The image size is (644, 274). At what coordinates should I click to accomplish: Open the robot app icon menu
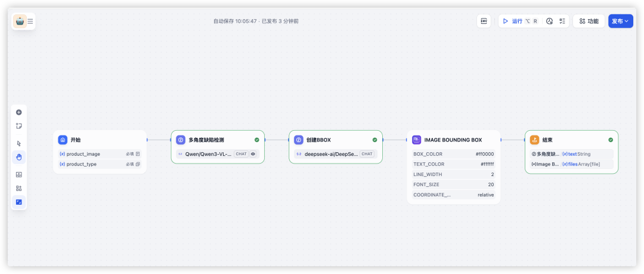pos(20,21)
